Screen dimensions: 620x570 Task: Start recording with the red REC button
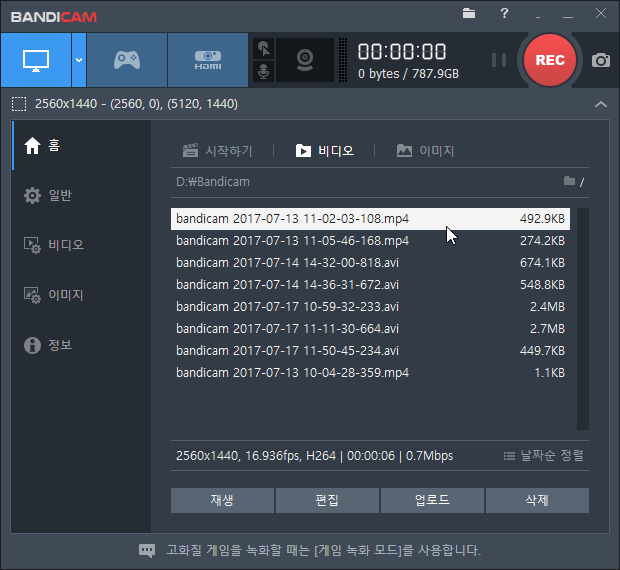point(550,60)
